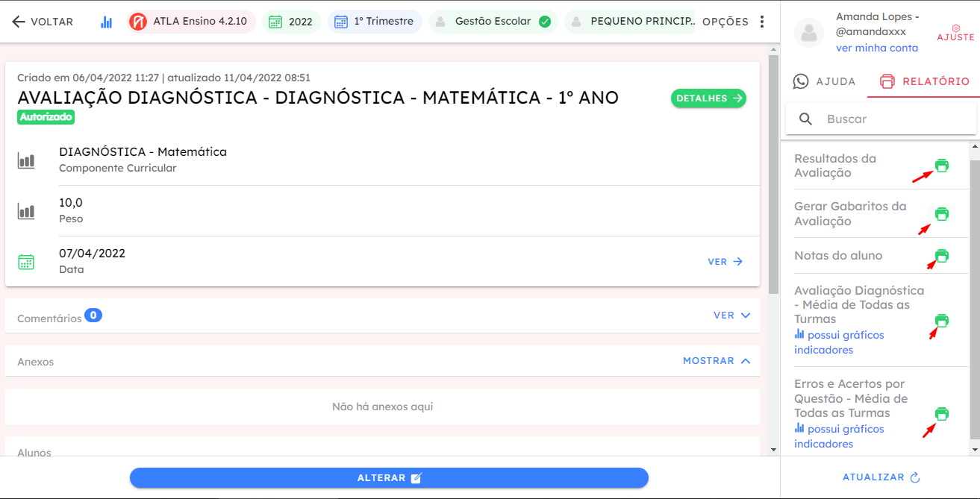Click the green check mark on Gestão Escolar

pyautogui.click(x=545, y=22)
